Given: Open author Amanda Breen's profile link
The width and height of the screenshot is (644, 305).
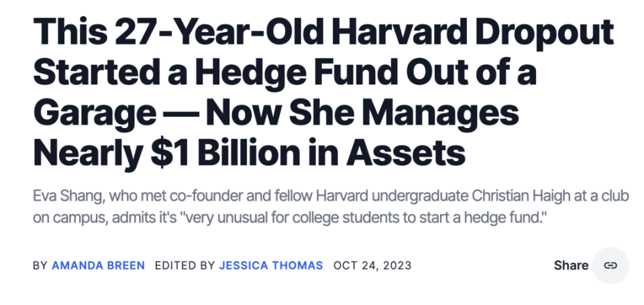Looking at the screenshot, I should (x=98, y=265).
